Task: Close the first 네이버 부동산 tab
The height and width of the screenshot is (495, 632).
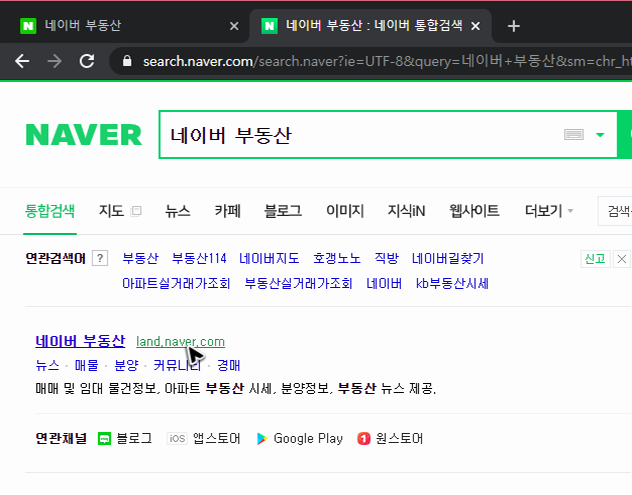Action: pyautogui.click(x=234, y=26)
